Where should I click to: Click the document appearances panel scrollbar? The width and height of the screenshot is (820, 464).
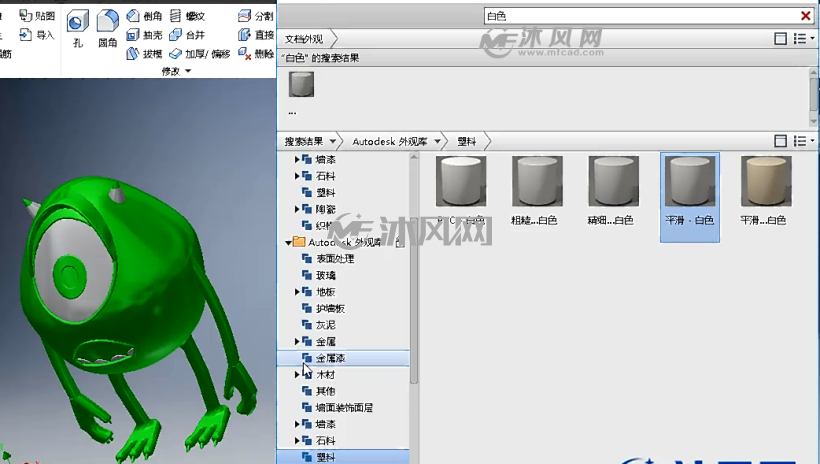coord(813,97)
